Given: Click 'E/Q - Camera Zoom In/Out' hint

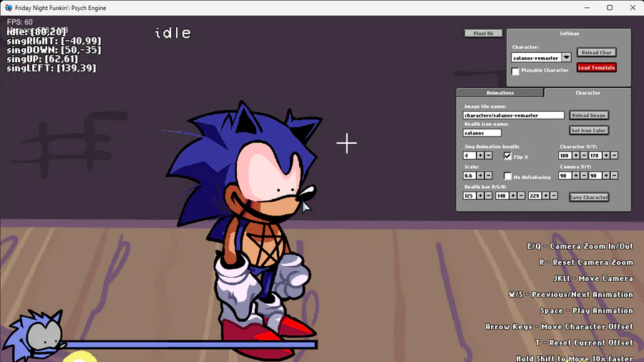Looking at the screenshot, I should coord(580,246).
